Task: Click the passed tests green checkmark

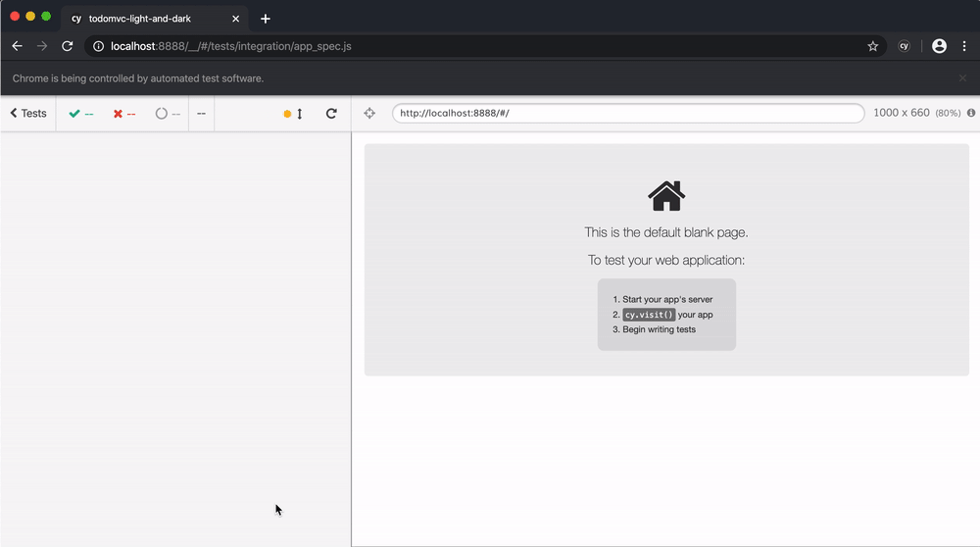Action: pos(74,114)
